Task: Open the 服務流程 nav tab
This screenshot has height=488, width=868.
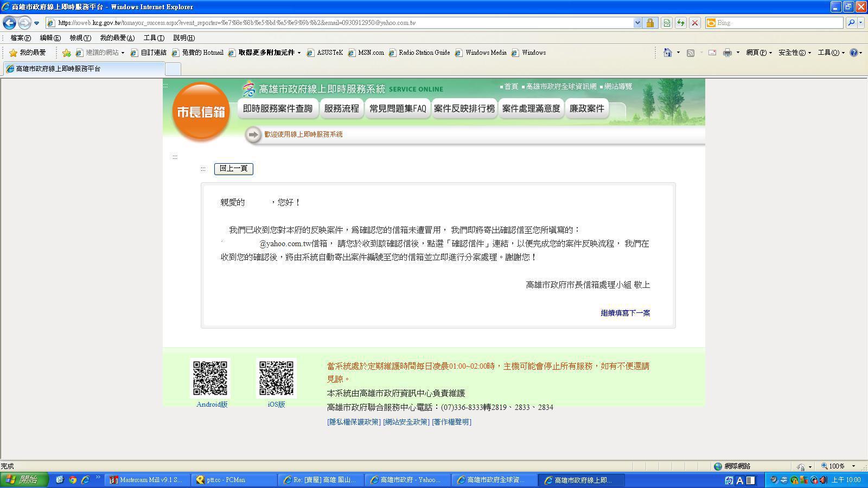Action: tap(341, 108)
